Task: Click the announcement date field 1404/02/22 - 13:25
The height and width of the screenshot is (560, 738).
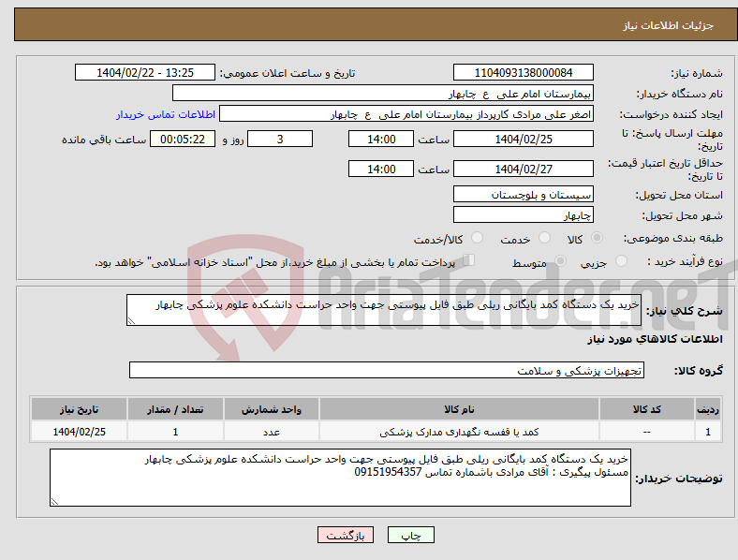Action: [x=145, y=72]
